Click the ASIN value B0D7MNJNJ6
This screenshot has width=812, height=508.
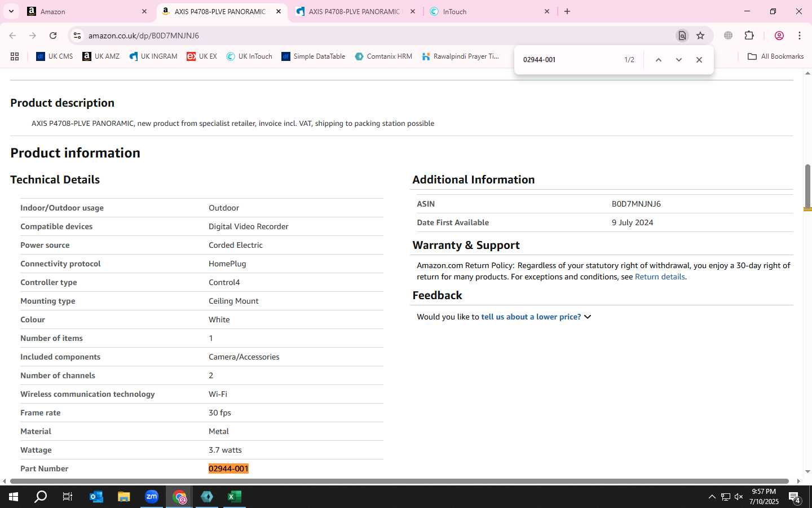pyautogui.click(x=636, y=204)
